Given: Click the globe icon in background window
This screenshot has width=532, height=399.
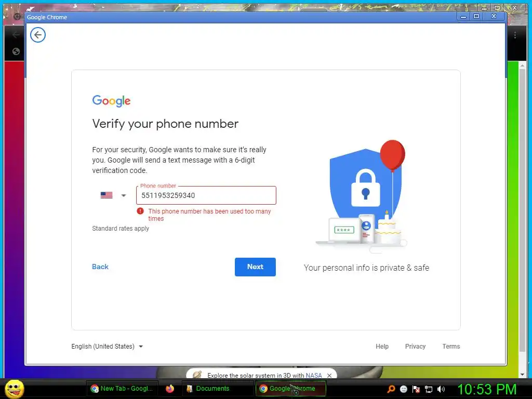Looking at the screenshot, I should pos(16,51).
